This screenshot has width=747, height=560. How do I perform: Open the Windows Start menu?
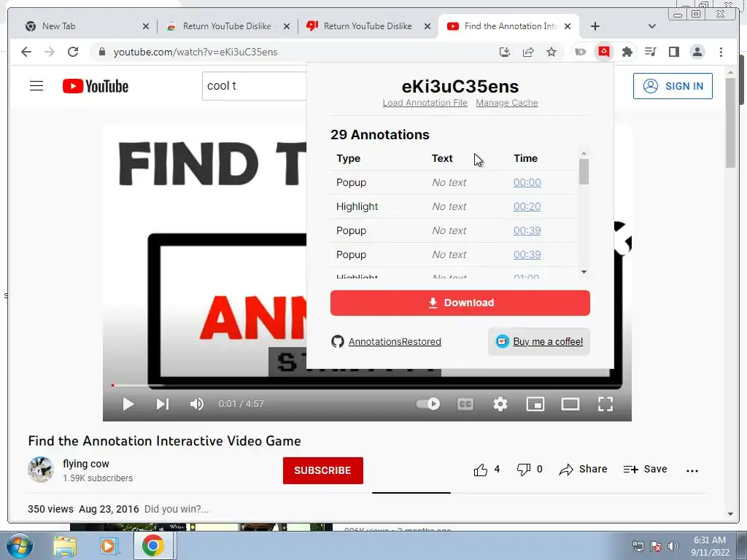pyautogui.click(x=19, y=545)
